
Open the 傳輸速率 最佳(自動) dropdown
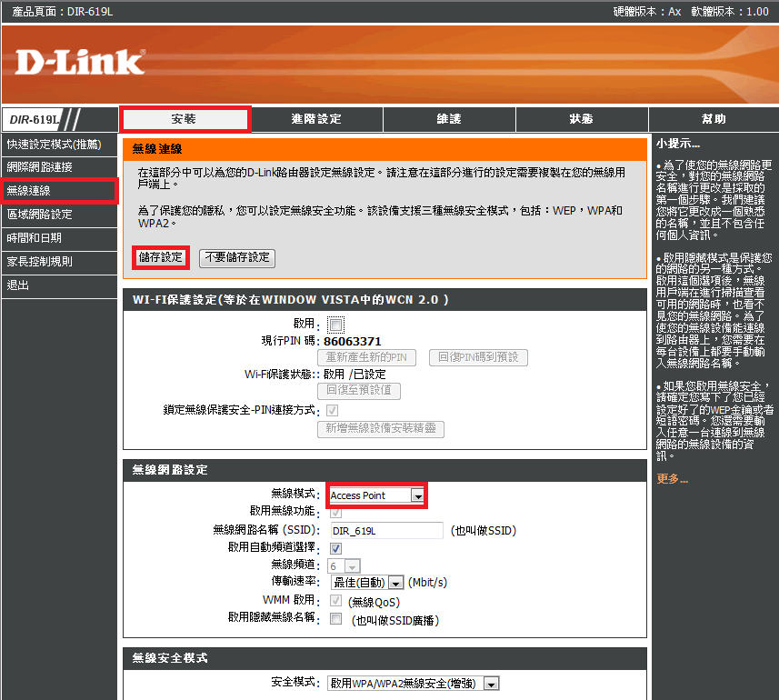tap(366, 583)
